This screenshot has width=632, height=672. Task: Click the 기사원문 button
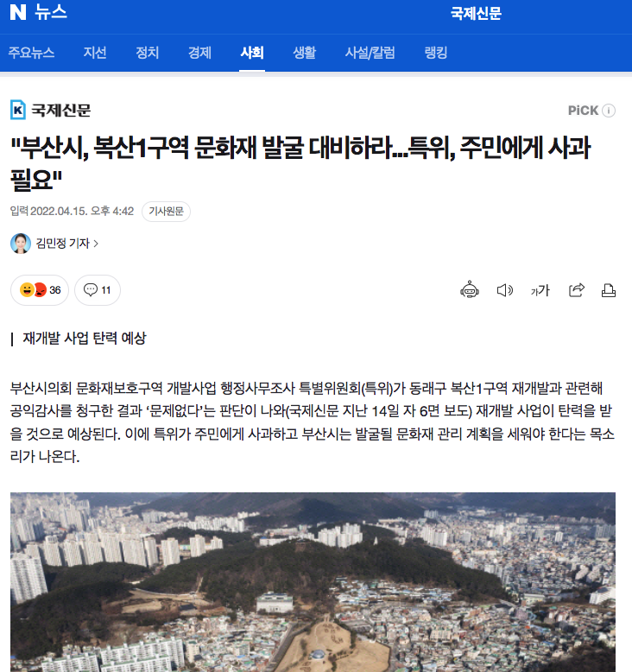166,212
